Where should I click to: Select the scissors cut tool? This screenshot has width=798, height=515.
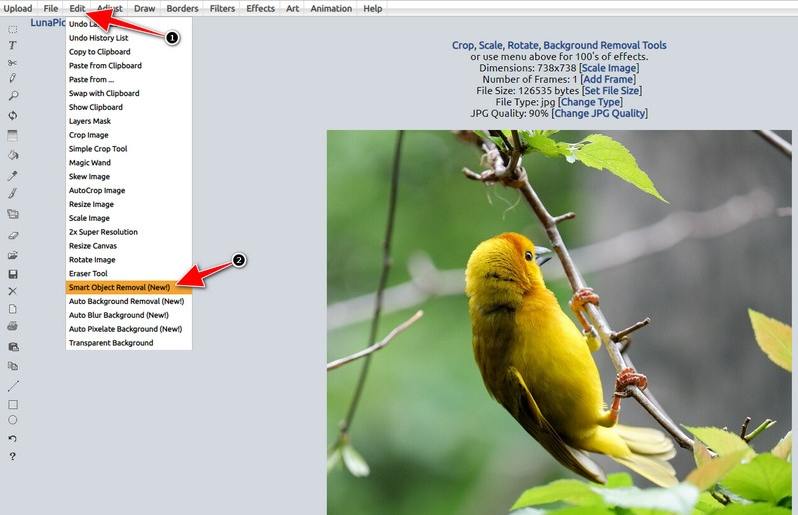click(13, 62)
